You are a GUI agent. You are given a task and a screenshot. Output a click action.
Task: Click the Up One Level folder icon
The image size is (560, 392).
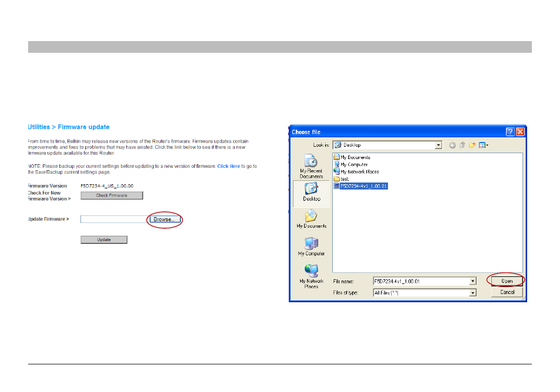coord(462,145)
